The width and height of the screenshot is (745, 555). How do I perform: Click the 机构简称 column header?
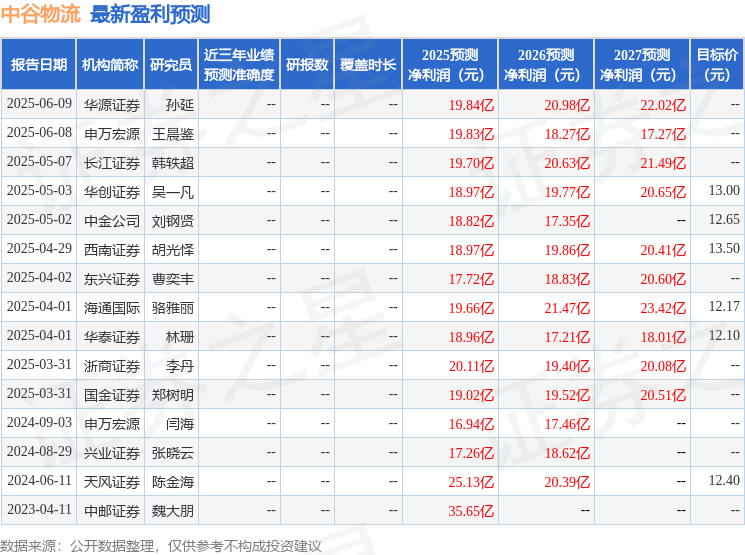coord(110,65)
